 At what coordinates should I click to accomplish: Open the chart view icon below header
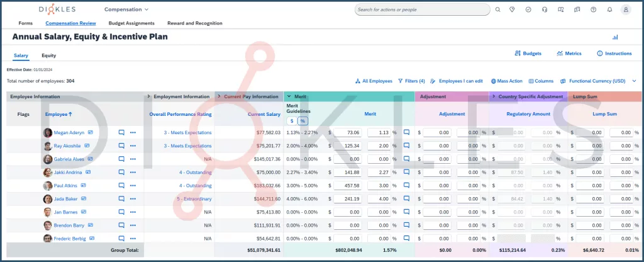click(614, 37)
